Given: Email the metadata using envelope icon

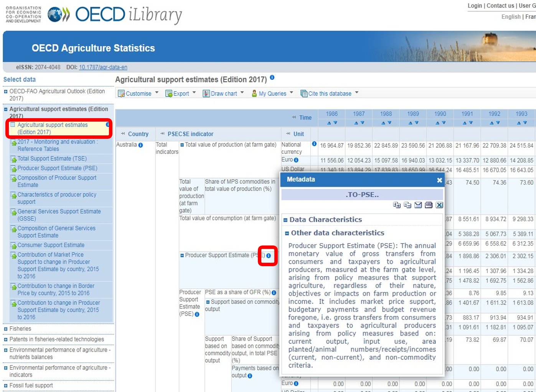Looking at the screenshot, I should tap(418, 205).
